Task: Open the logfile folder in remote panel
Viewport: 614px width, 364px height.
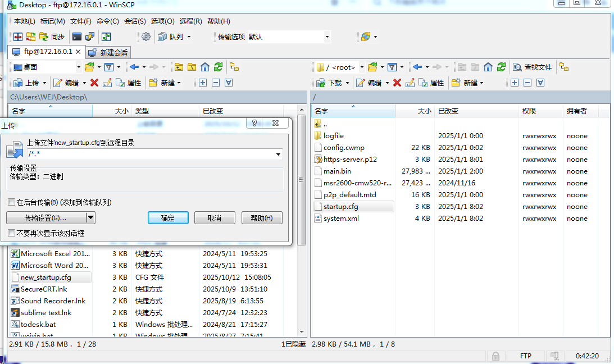Action: click(x=334, y=136)
